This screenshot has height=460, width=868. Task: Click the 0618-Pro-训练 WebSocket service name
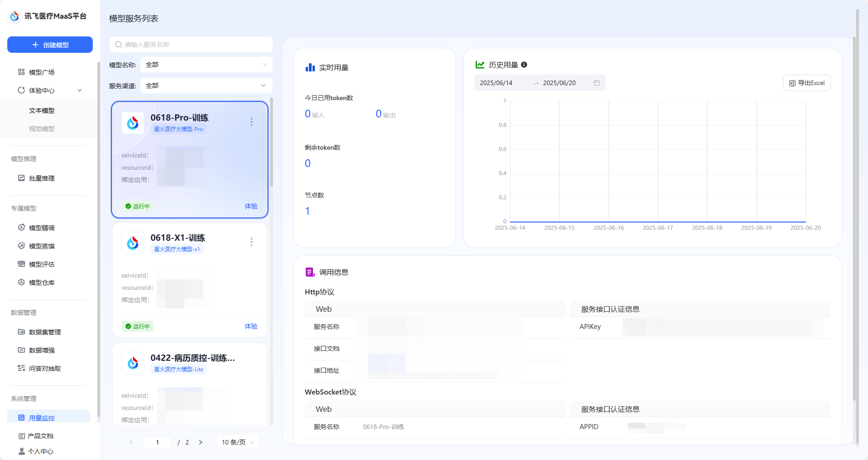coord(384,427)
